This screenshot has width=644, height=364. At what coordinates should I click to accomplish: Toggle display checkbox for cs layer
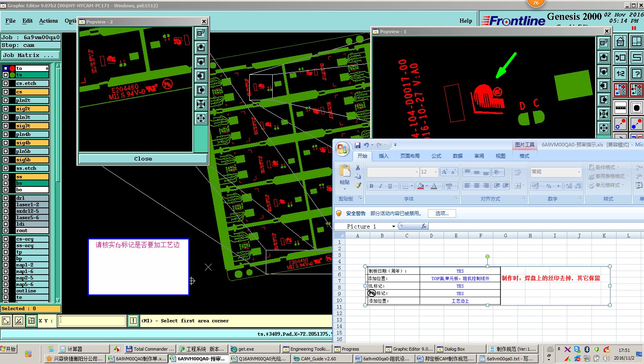pyautogui.click(x=6, y=92)
